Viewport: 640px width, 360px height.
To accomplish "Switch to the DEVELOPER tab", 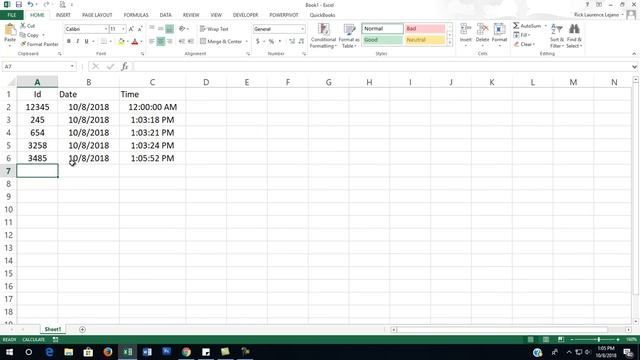I will point(245,15).
